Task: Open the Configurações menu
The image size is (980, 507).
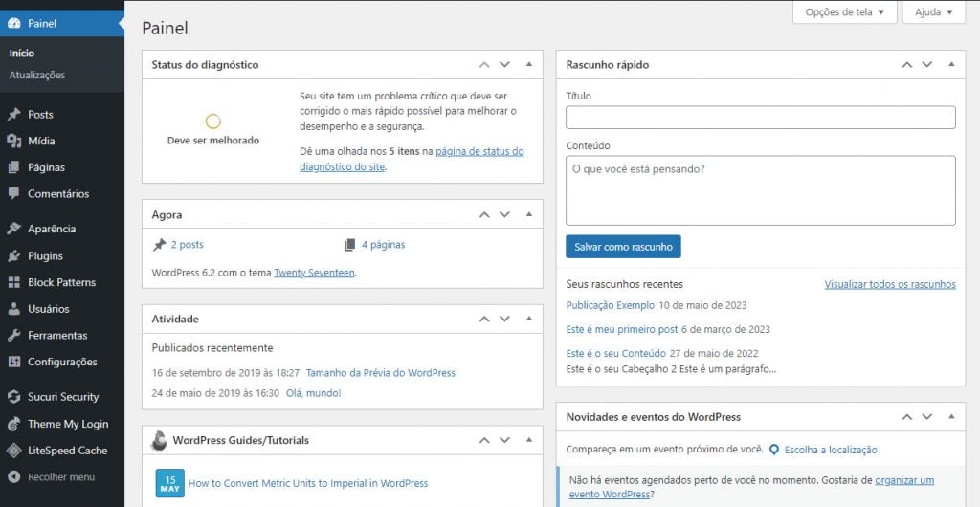Action: pyautogui.click(x=62, y=362)
